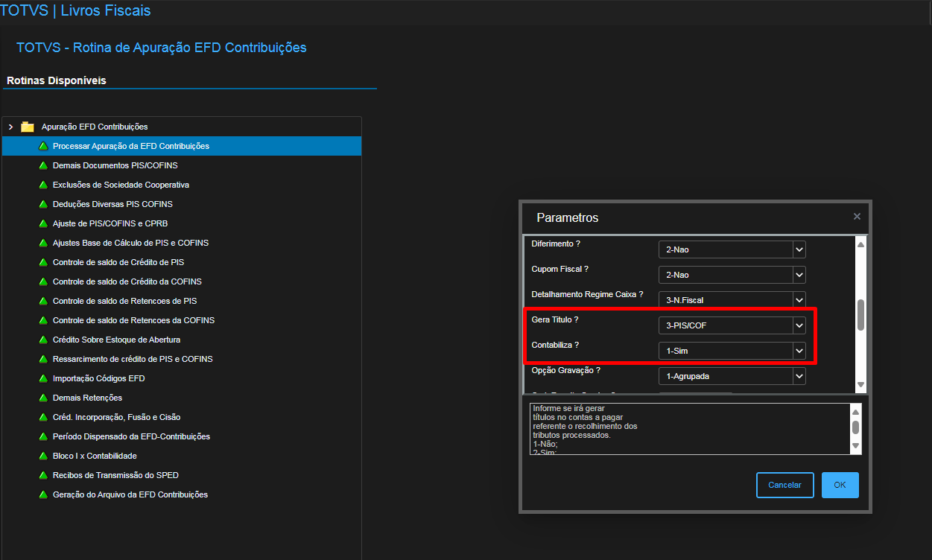Click the help text scrollbar thumb

click(855, 427)
